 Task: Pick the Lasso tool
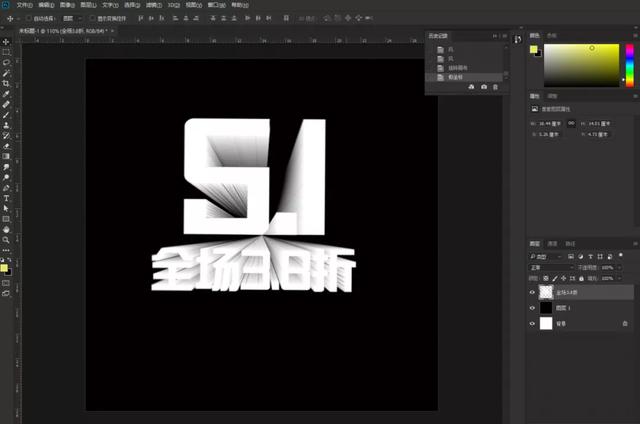click(x=6, y=63)
